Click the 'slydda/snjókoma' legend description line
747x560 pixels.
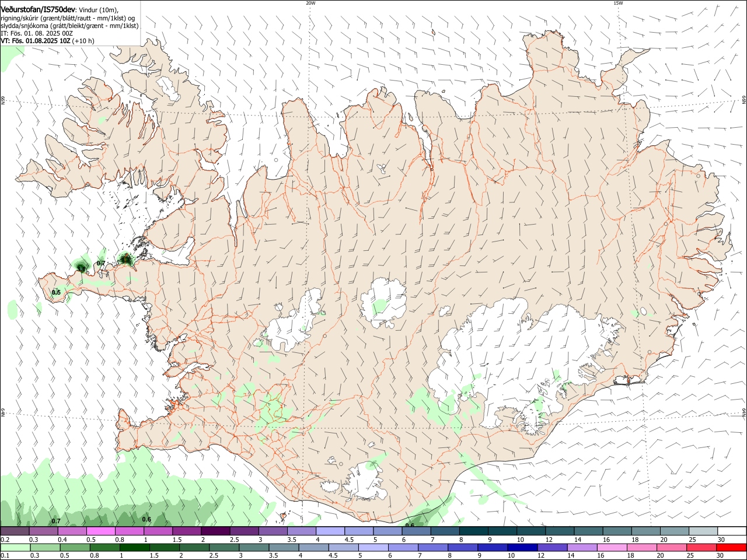click(69, 26)
